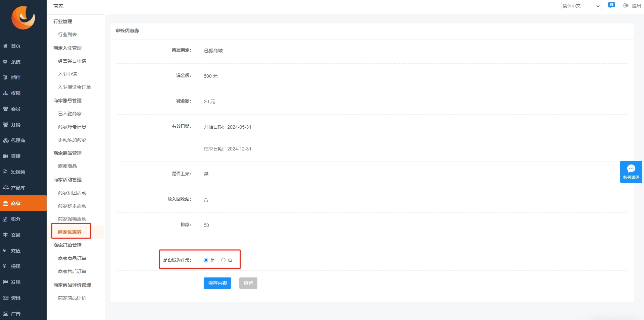Open 商家秒杀活动 submenu item
Viewport: 644px width, 320px height.
point(72,206)
